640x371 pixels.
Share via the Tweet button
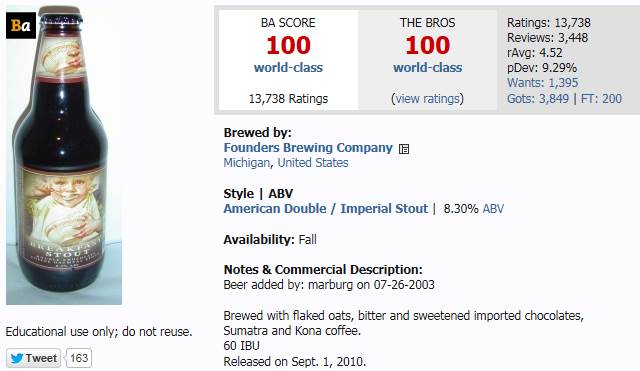click(33, 358)
